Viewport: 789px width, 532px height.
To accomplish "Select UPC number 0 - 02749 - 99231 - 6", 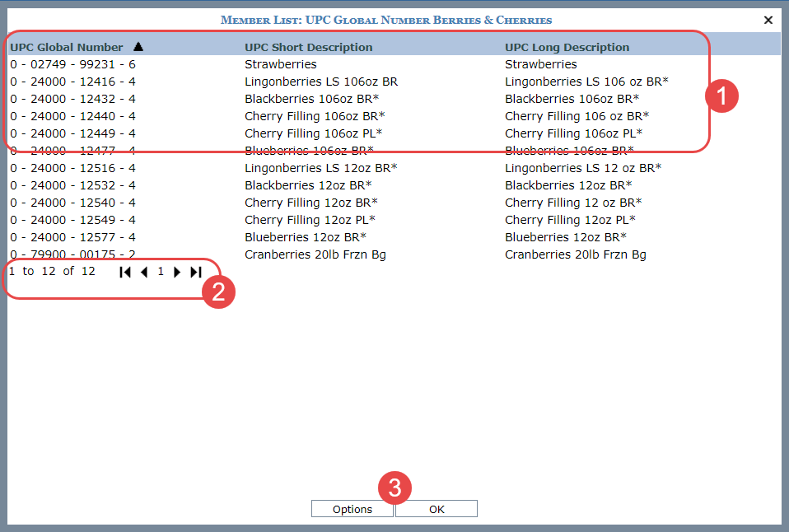I will click(72, 64).
